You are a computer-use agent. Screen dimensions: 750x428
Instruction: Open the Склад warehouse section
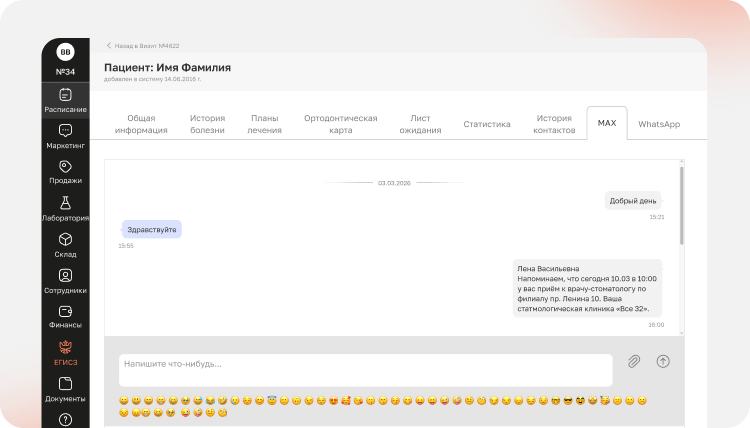pyautogui.click(x=66, y=245)
